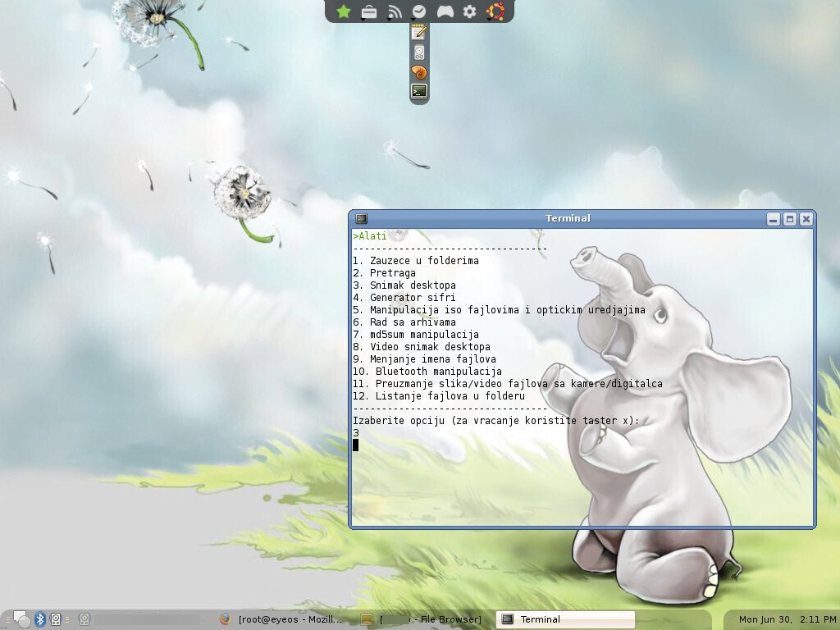Click the terminal prompt after option 3
The height and width of the screenshot is (630, 840).
[357, 445]
